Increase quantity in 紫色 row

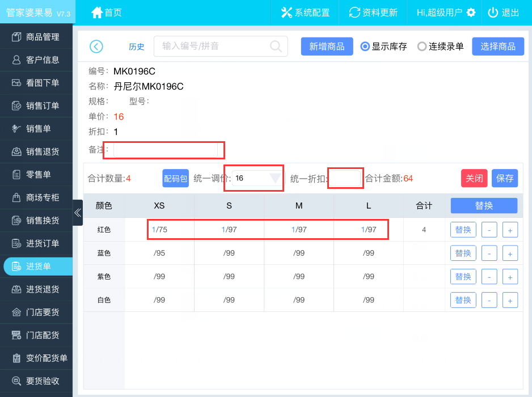510,277
